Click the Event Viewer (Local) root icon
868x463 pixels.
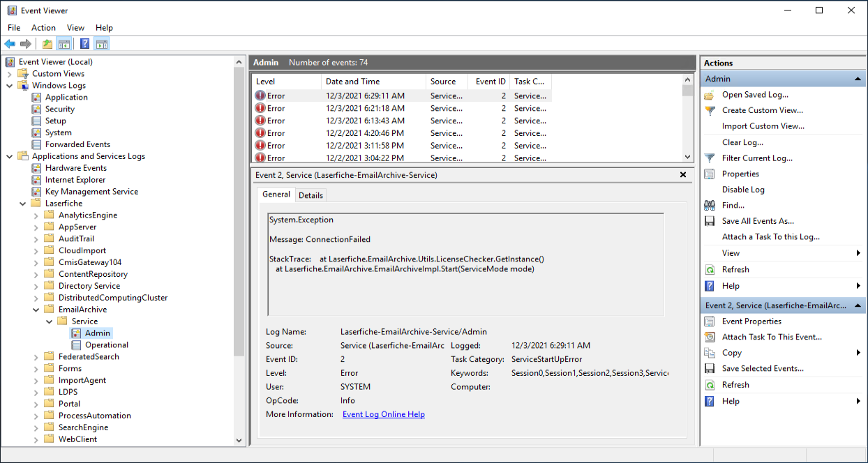tap(10, 61)
